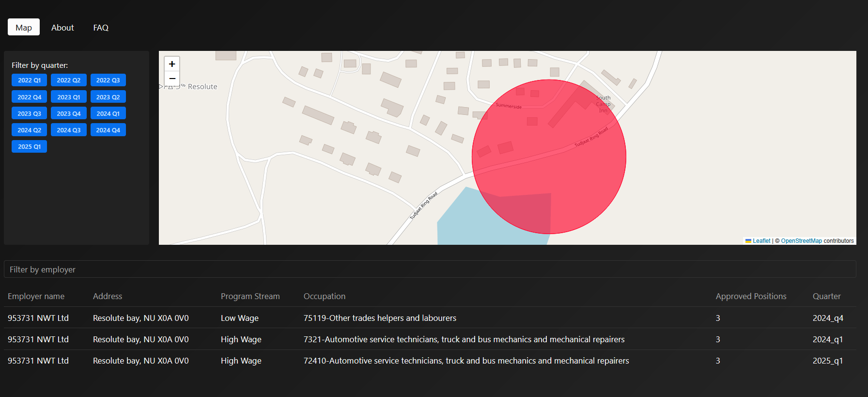Click the address in the 2024_q1 row
This screenshot has width=868, height=397.
point(141,339)
